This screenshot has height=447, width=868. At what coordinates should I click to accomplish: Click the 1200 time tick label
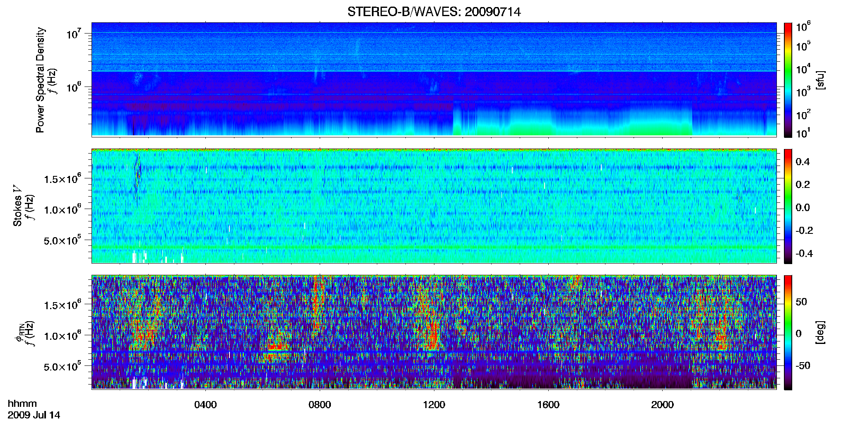tap(434, 405)
